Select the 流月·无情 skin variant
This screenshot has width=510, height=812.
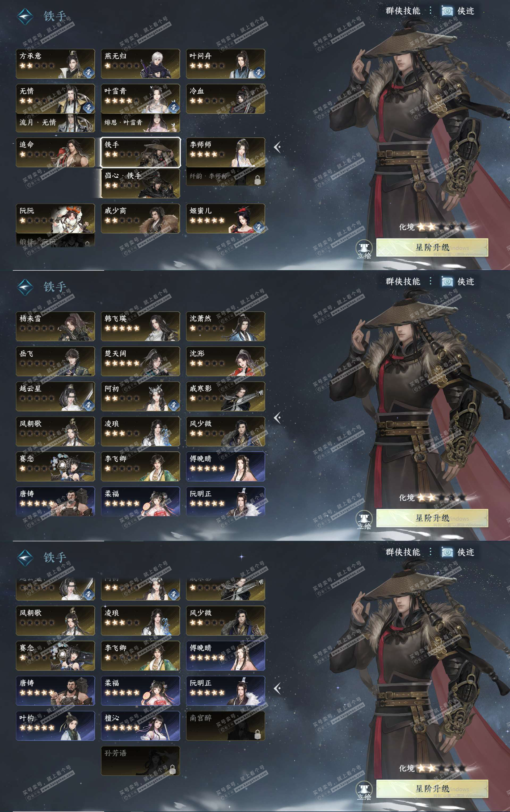click(x=55, y=123)
